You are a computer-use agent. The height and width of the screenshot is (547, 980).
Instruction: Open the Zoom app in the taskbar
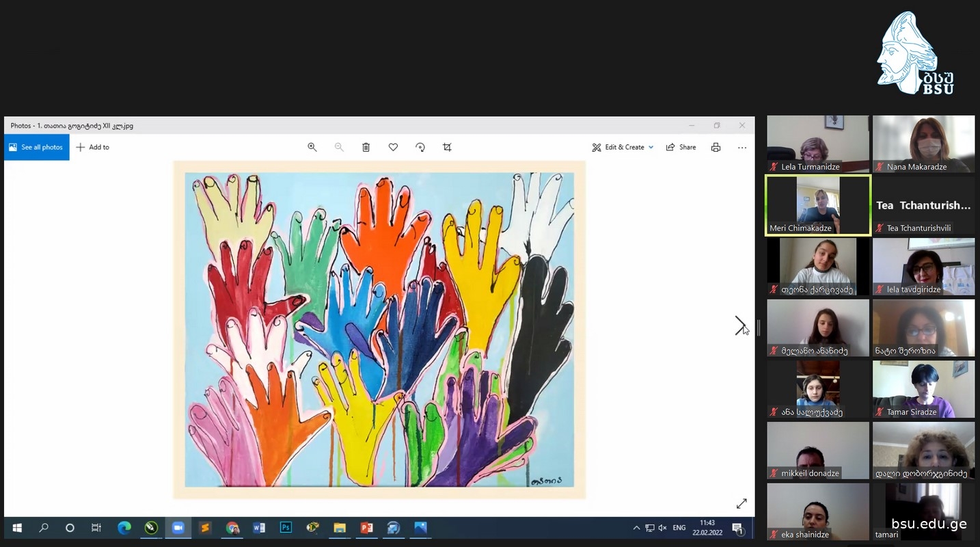178,528
